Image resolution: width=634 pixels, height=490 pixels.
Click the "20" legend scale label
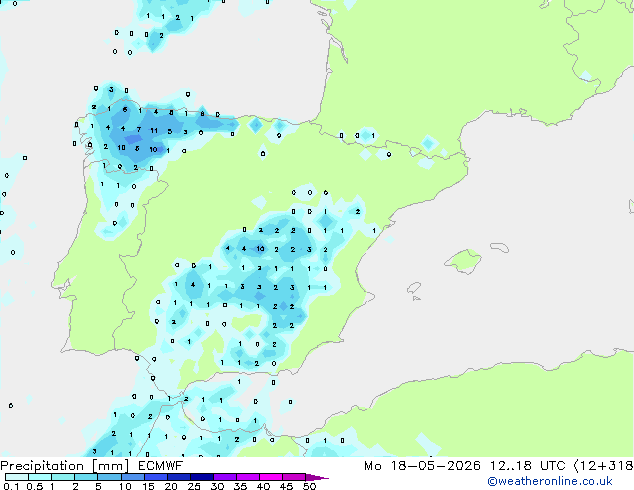171,486
